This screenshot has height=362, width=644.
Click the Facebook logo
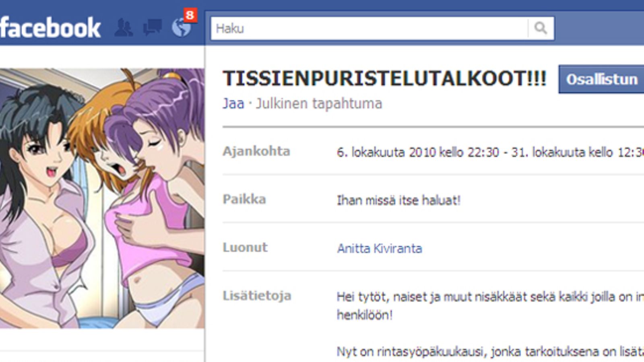click(50, 28)
